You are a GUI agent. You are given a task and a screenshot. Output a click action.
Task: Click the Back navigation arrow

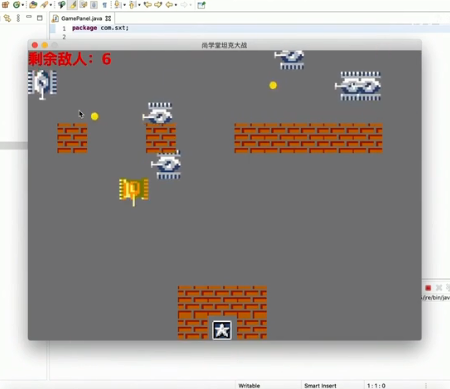pyautogui.click(x=169, y=5)
